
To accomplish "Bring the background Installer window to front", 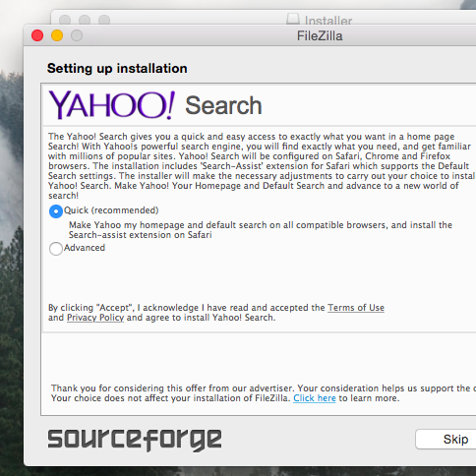I will click(328, 21).
